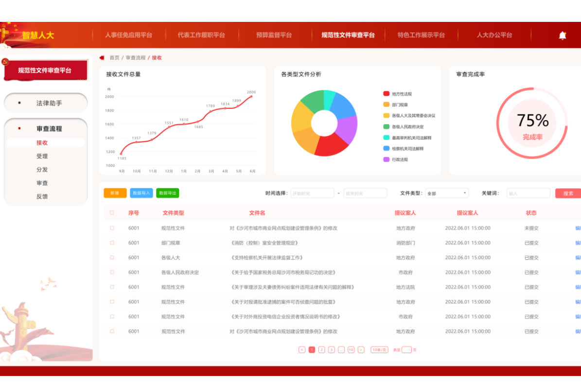Toggle the select-all checkbox in table header

[112, 213]
